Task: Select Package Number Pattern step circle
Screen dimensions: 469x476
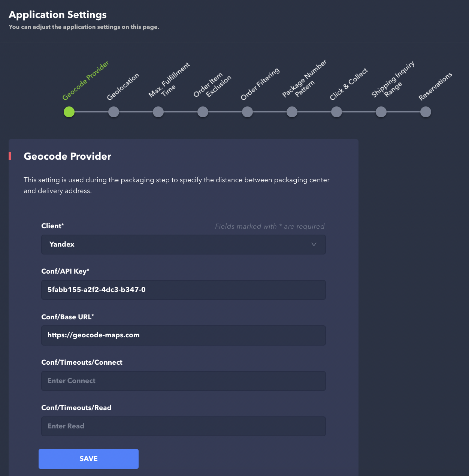Action: click(292, 112)
